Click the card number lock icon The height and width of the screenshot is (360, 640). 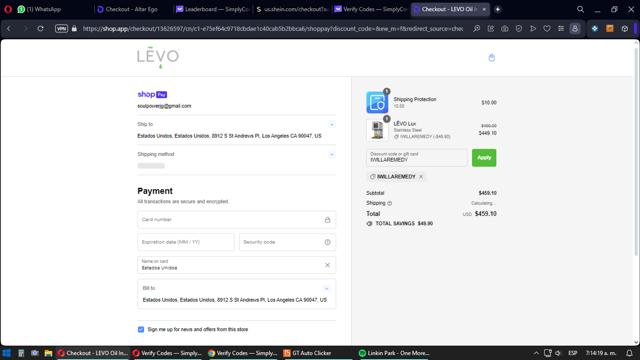click(327, 220)
